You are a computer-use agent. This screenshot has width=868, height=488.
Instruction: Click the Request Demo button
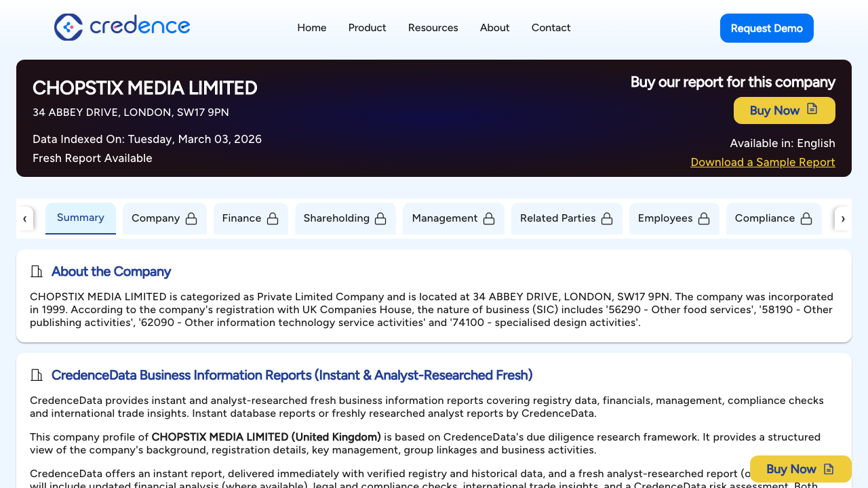tap(766, 28)
